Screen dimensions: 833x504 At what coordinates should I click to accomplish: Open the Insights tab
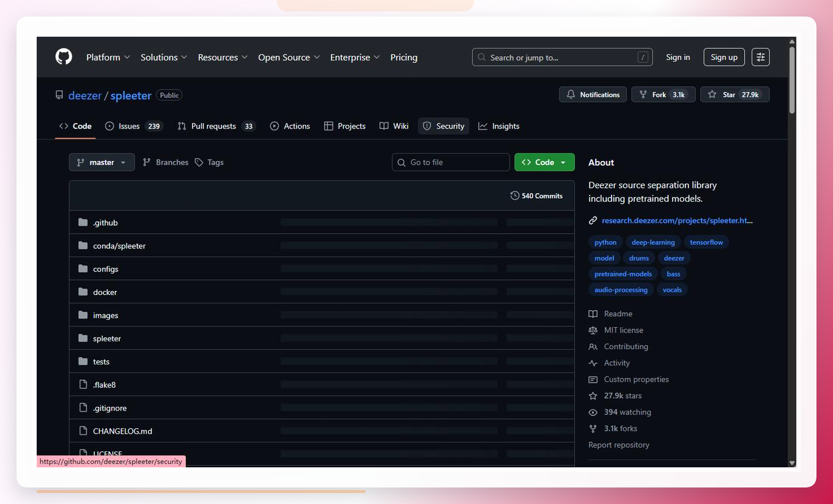tap(499, 126)
